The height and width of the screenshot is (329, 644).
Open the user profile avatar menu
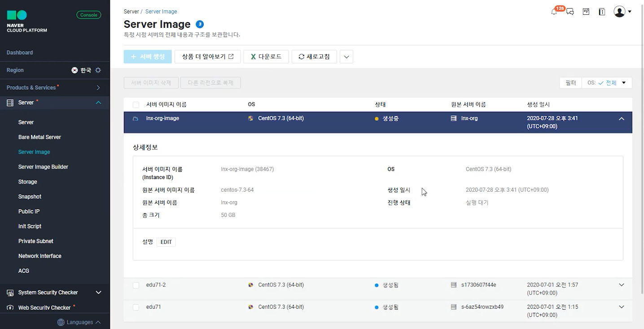[x=622, y=12]
